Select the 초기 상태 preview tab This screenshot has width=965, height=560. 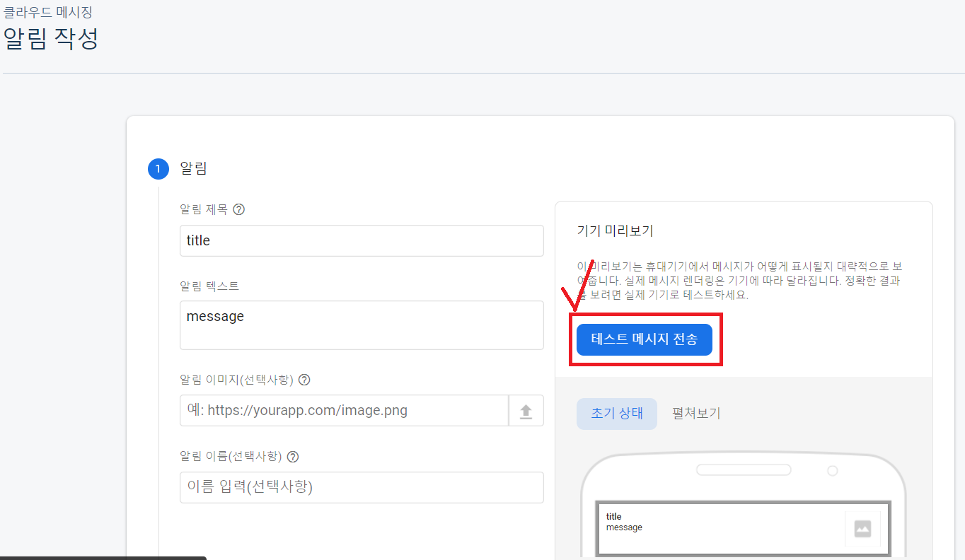tap(617, 414)
